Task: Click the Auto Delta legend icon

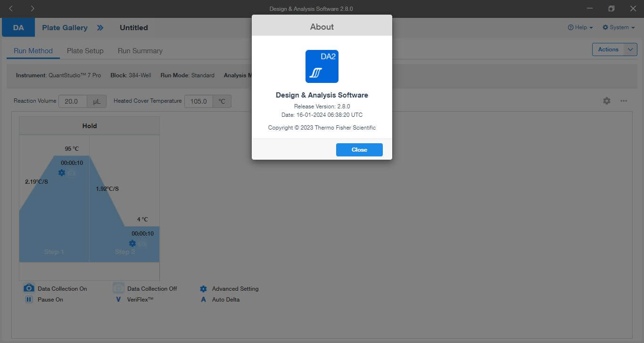Action: [x=203, y=300]
